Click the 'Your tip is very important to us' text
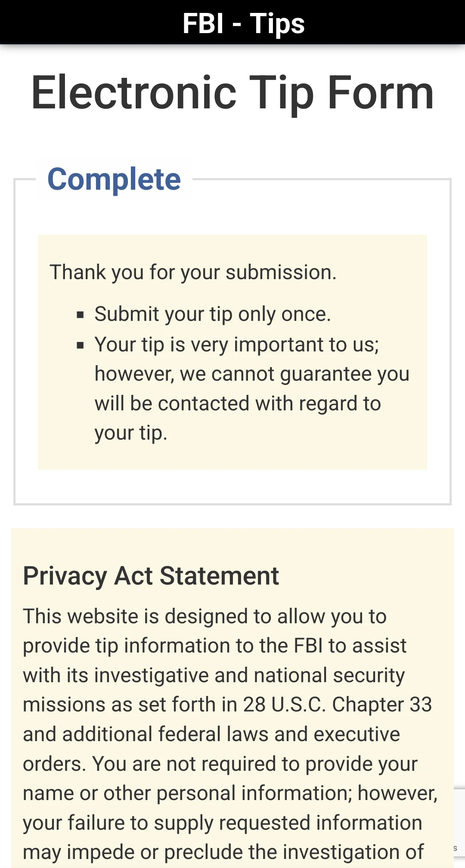Screen dimensions: 465x868 point(237,345)
